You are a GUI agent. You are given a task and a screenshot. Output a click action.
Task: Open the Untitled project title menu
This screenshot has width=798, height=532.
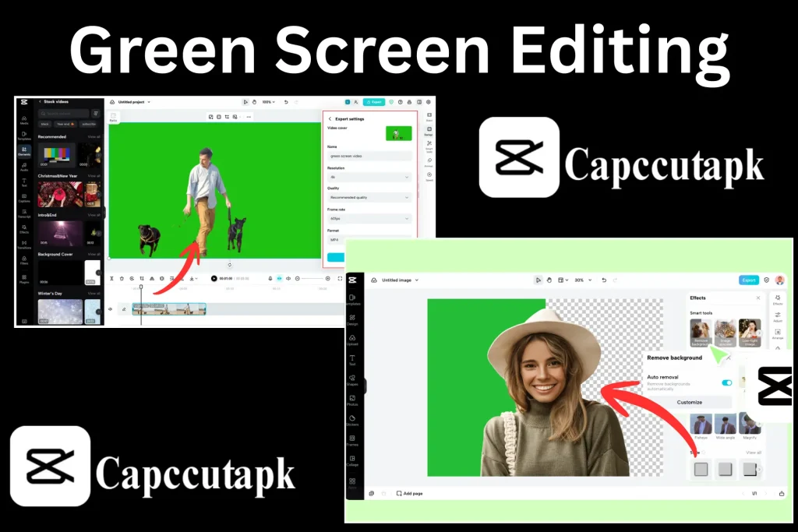click(x=132, y=102)
